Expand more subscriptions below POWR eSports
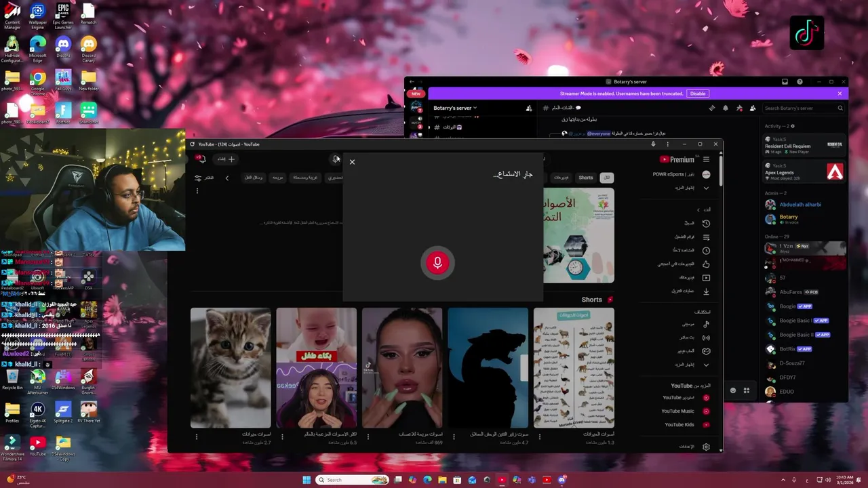 point(706,188)
